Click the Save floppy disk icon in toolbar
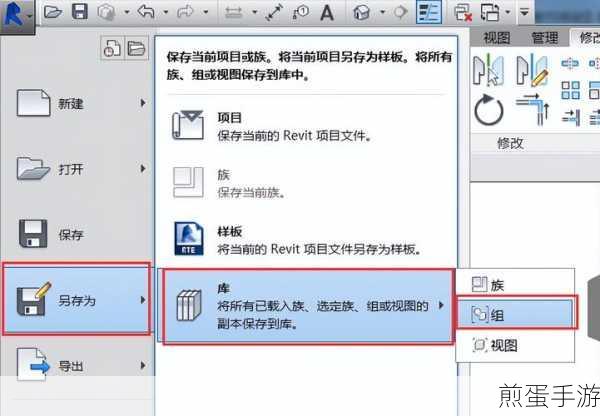 point(80,12)
